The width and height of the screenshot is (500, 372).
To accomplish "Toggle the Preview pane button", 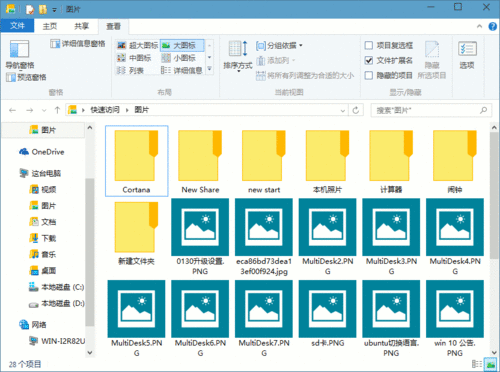I will click(x=26, y=77).
